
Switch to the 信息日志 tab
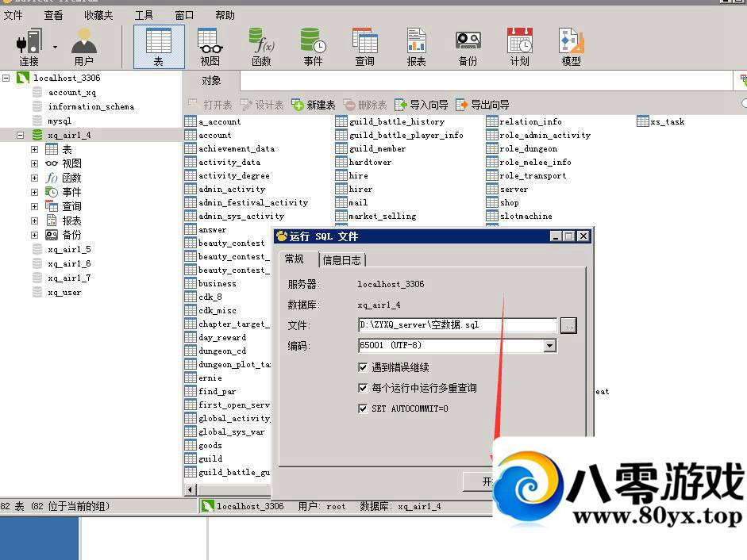tap(341, 260)
